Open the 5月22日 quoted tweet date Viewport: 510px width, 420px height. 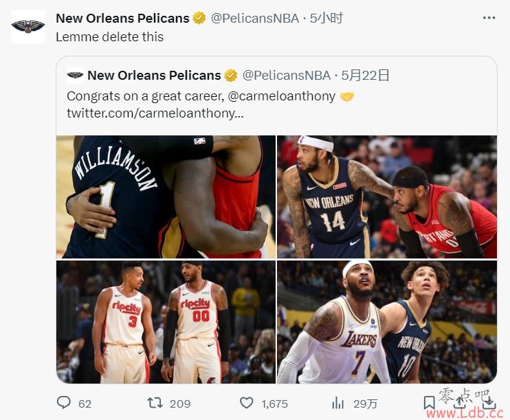tap(365, 76)
